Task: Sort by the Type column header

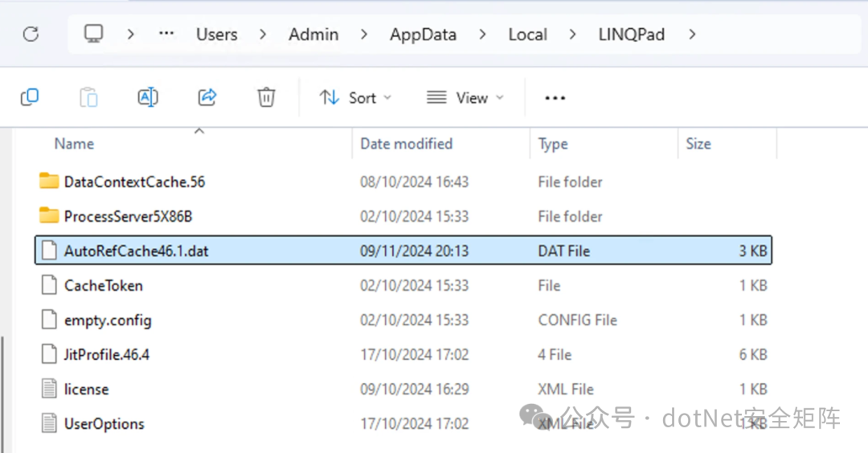Action: [x=553, y=145]
